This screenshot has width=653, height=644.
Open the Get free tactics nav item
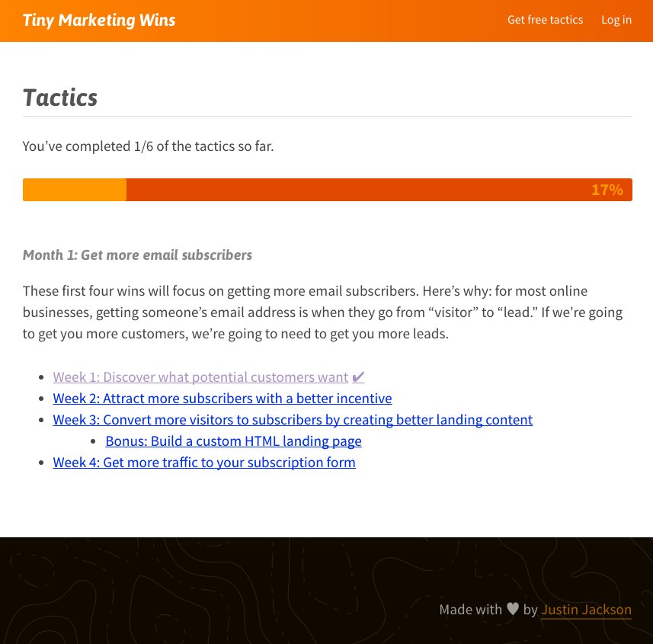pos(545,20)
